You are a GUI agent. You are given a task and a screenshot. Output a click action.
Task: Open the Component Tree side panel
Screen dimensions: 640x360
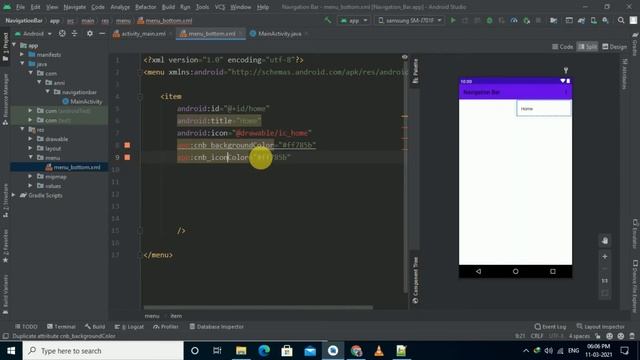pos(415,280)
